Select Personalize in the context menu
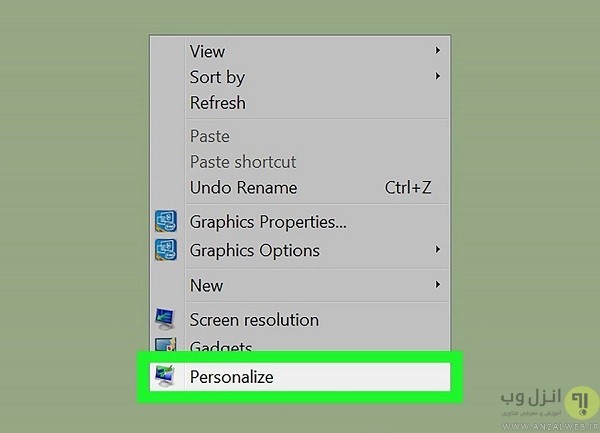The image size is (600, 433). pos(231,377)
